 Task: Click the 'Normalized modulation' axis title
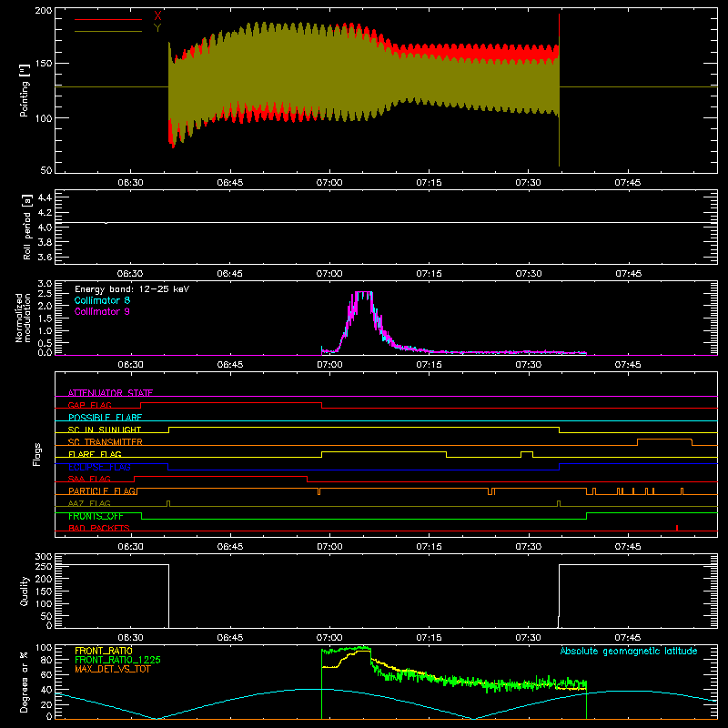click(23, 318)
